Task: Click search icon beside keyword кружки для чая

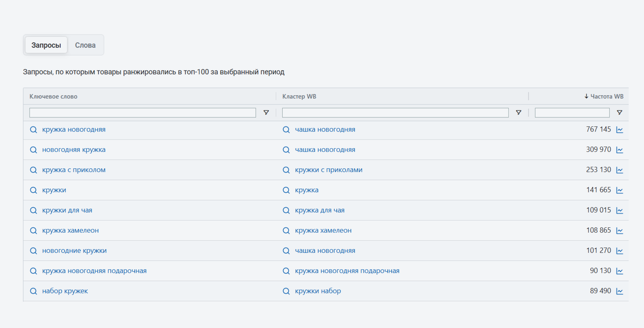Action: click(34, 210)
